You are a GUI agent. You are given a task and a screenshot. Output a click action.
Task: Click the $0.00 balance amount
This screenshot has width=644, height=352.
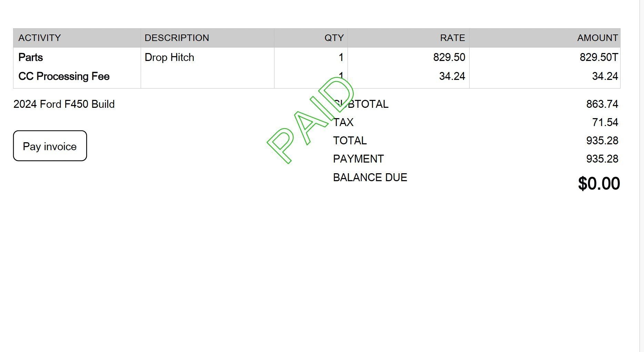pos(599,183)
